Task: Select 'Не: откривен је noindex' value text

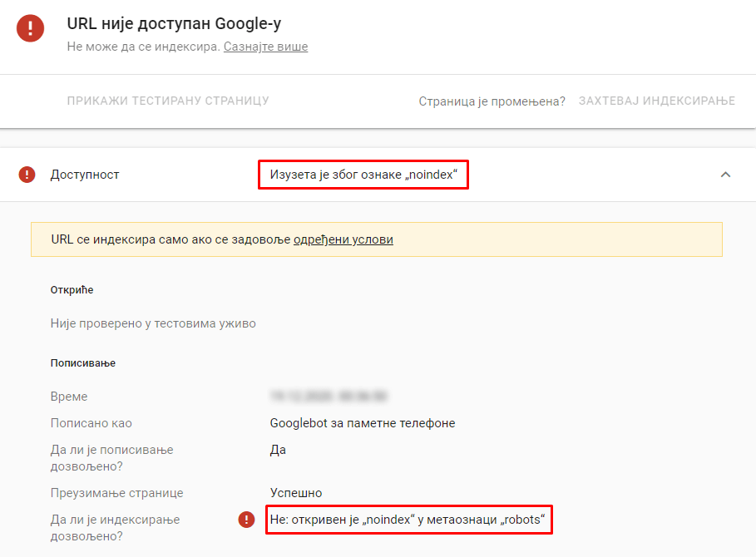Action: click(x=408, y=520)
